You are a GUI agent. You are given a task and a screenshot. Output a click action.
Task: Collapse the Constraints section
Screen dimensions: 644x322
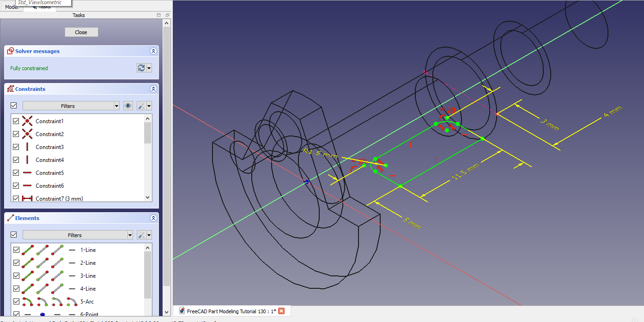(x=153, y=89)
